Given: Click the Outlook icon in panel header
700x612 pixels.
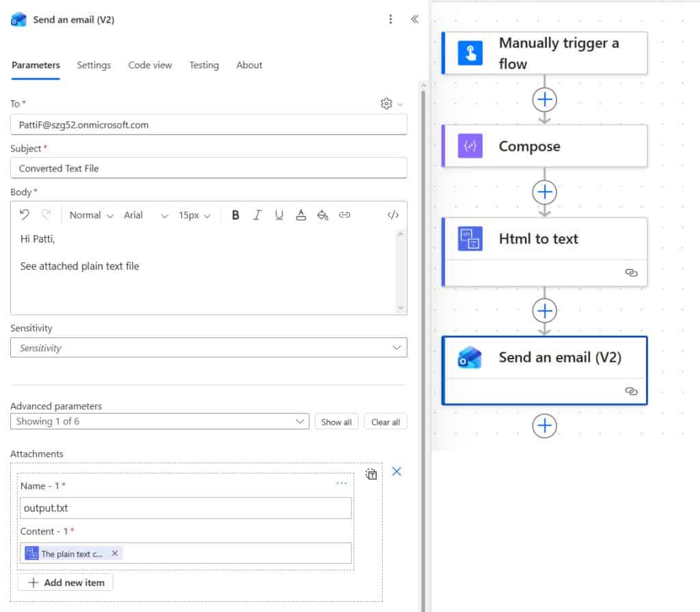Looking at the screenshot, I should (18, 20).
